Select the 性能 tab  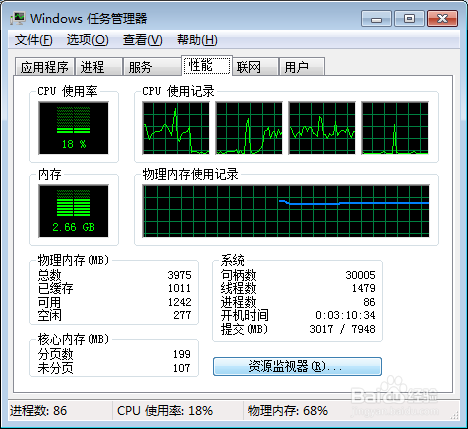click(x=207, y=66)
